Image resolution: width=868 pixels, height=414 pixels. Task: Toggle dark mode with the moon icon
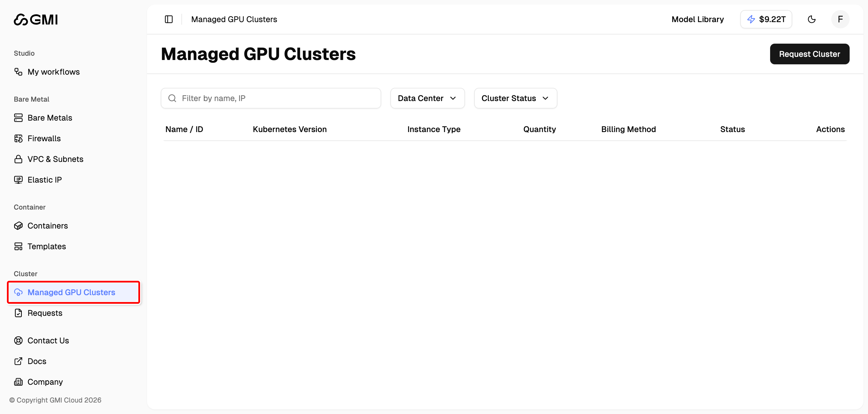812,19
